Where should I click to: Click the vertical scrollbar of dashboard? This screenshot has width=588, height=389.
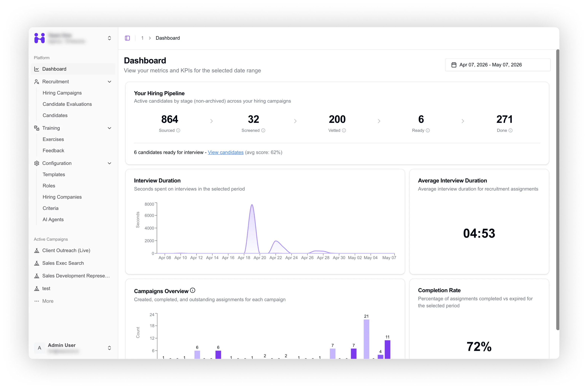click(x=557, y=190)
